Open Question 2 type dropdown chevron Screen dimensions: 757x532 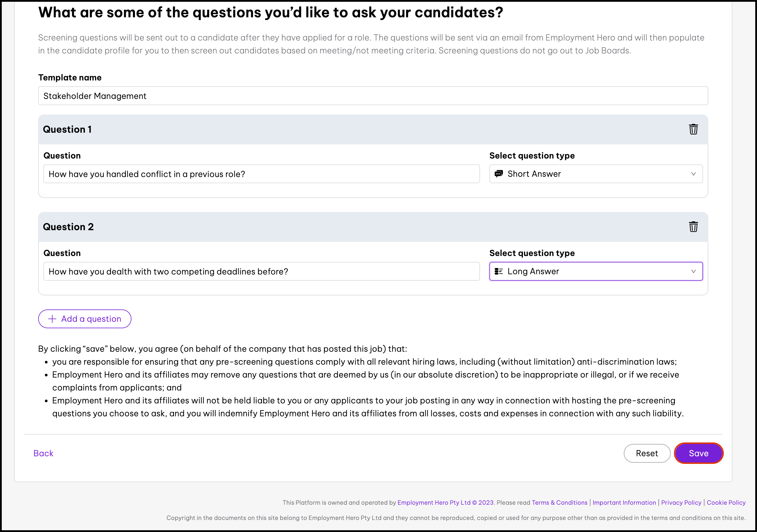693,271
